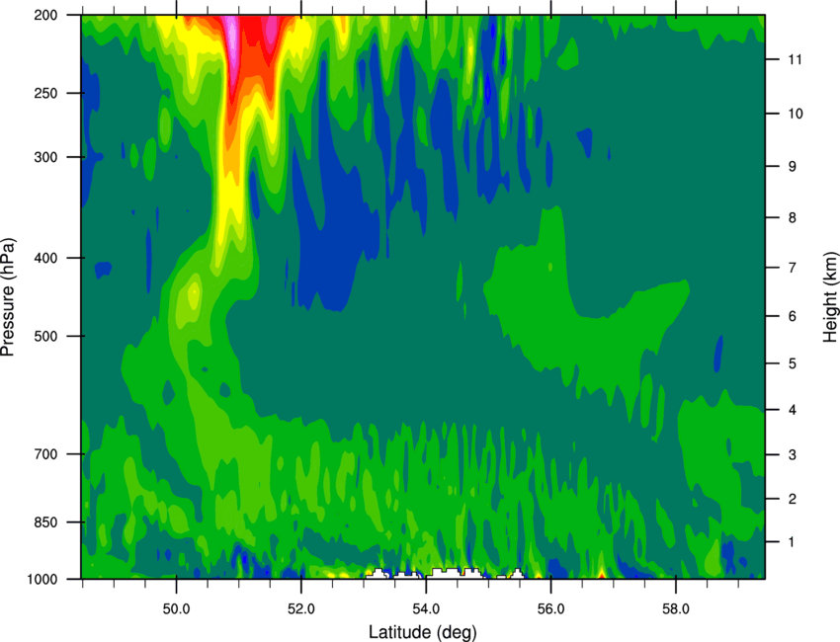Select the Height (km) axis title
Screen dimensions: 840x642
tap(830, 297)
